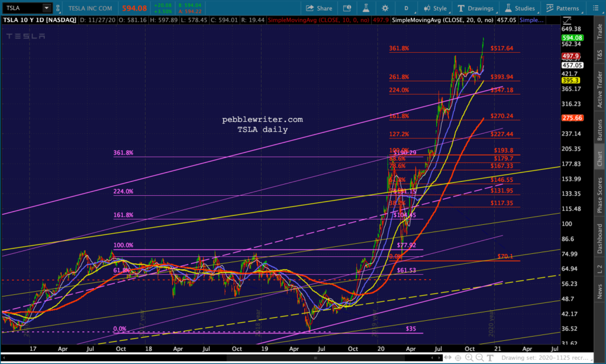Click the pebblewriter.com text annotation

click(x=262, y=120)
